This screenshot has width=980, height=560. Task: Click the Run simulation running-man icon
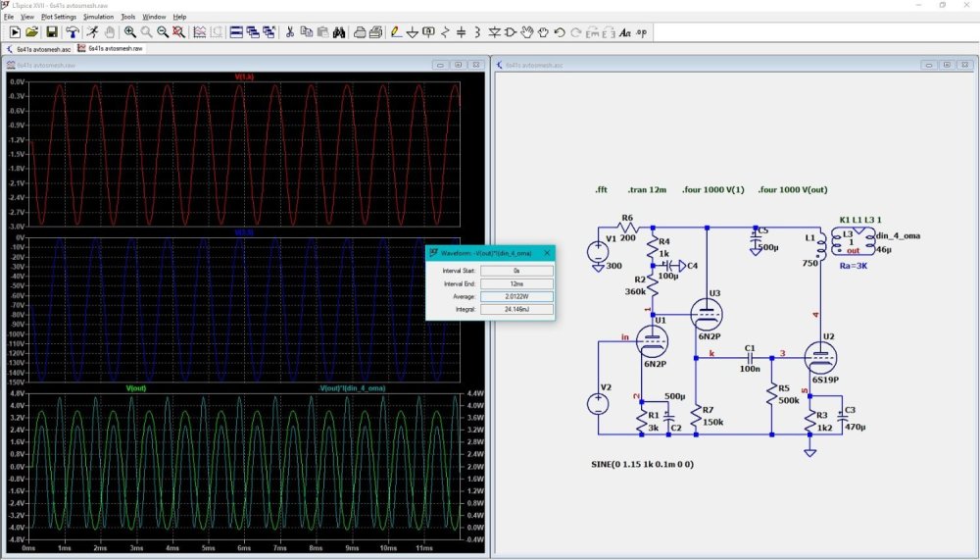(91, 32)
